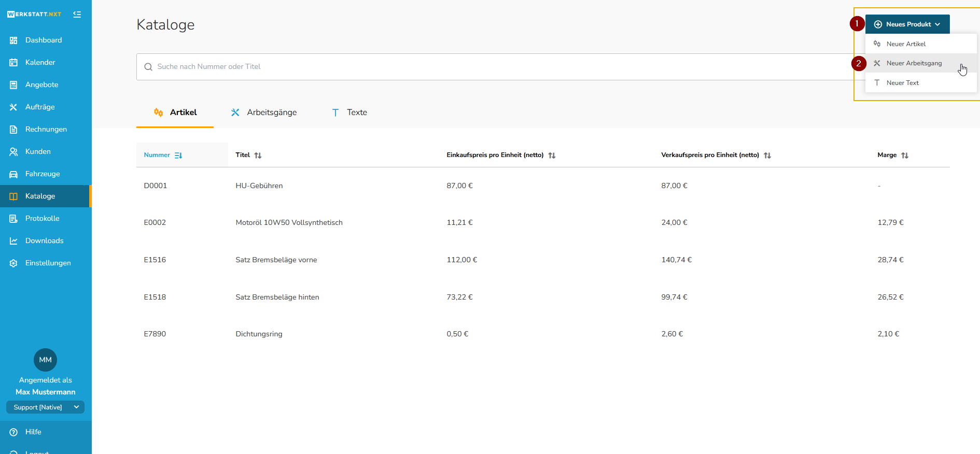Sort by Einkaufspreis using arrows icon
The height and width of the screenshot is (454, 980).
[x=552, y=155]
